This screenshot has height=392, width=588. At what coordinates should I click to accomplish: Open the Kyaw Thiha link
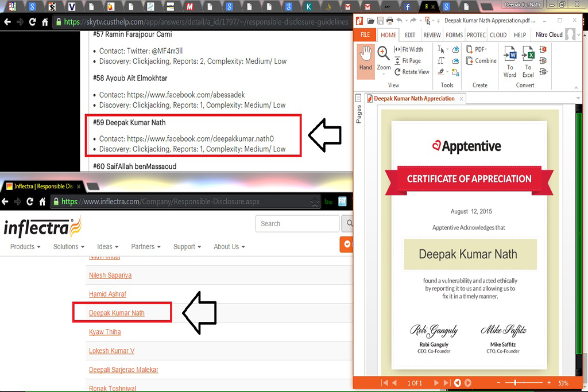105,332
